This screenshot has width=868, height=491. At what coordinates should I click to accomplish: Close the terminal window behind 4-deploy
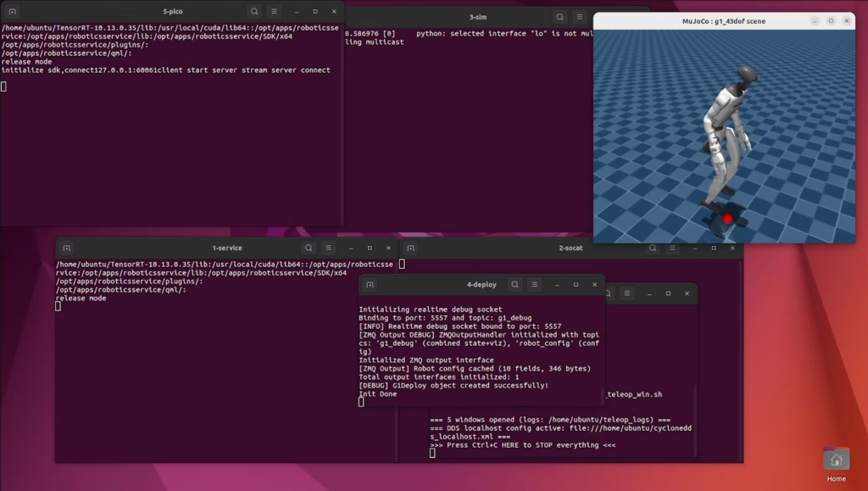tap(687, 293)
